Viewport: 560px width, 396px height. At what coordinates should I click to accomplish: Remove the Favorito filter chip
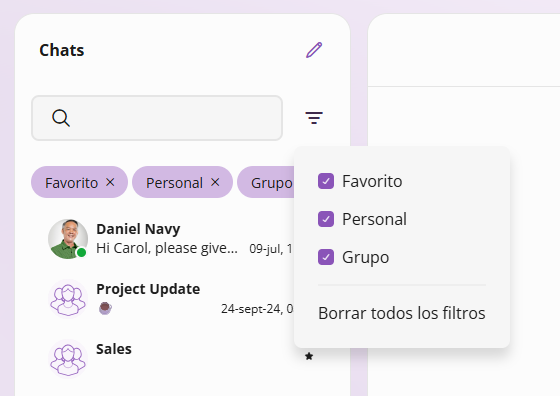pyautogui.click(x=110, y=182)
